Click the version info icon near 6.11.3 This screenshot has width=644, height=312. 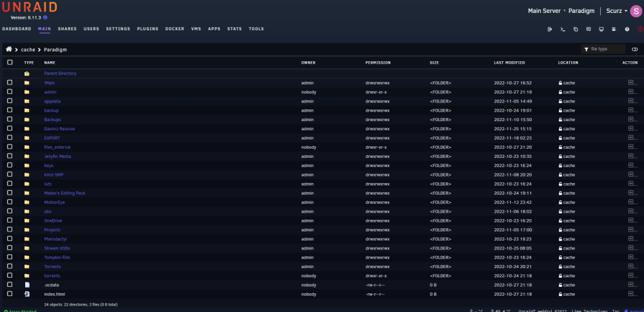(45, 17)
